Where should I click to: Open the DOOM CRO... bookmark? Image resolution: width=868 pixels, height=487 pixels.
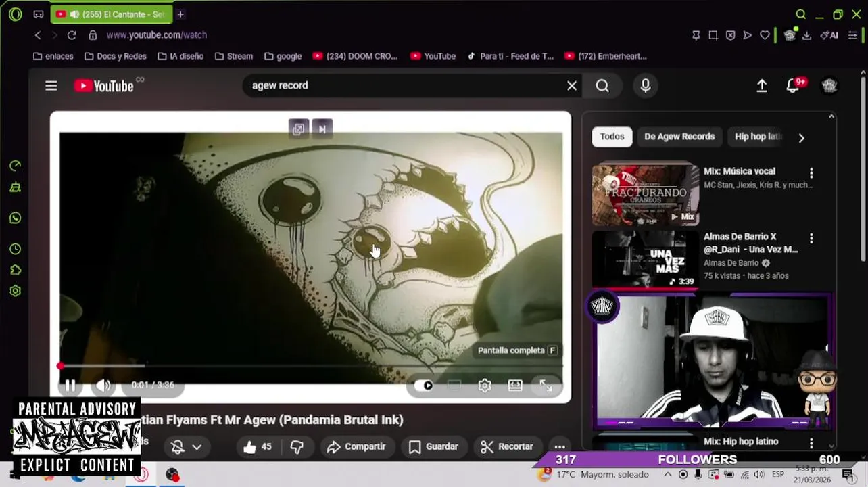pos(355,56)
